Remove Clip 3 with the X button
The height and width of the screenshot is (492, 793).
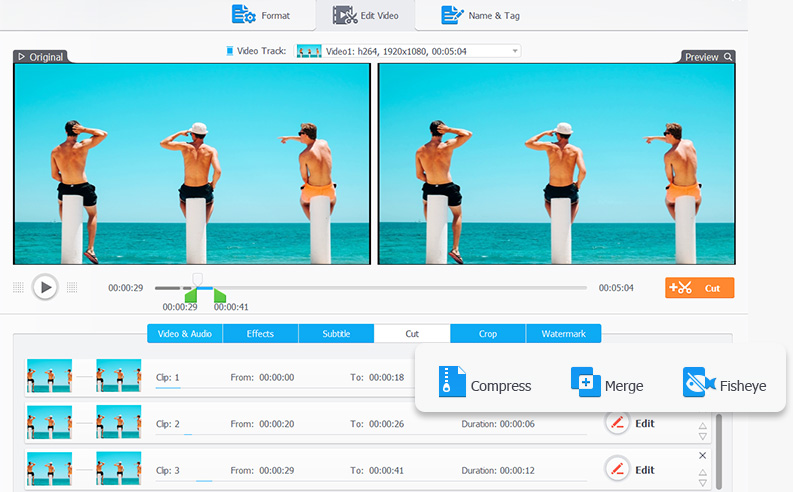tap(702, 455)
